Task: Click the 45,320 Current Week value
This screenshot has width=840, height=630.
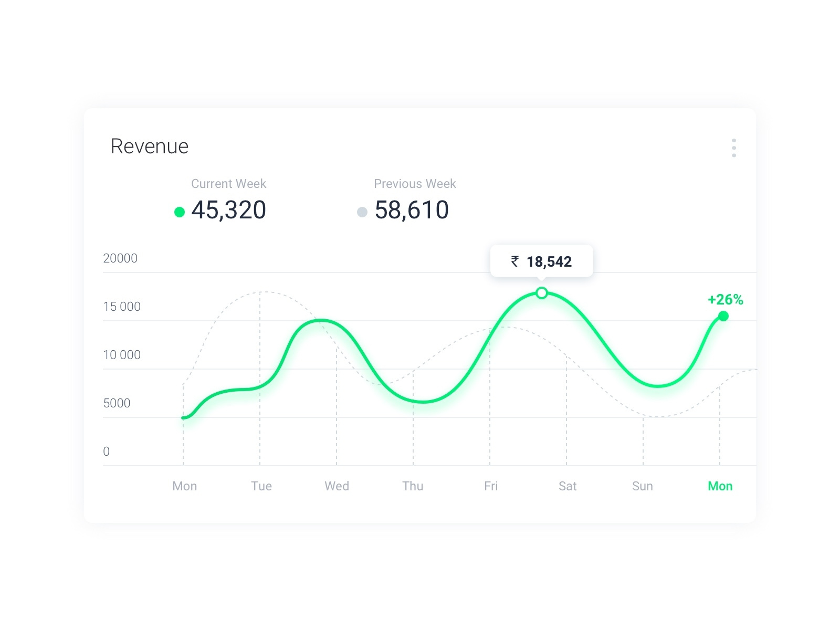Action: click(228, 210)
